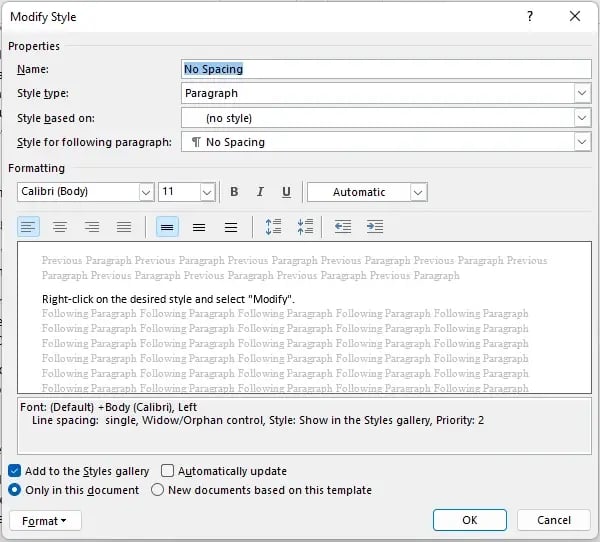Click increase indent icon

375,227
